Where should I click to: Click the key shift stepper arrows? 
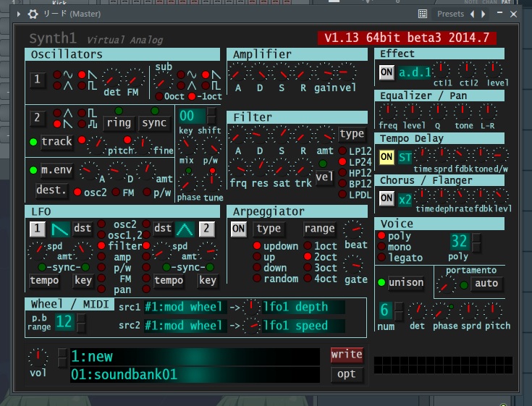(x=211, y=116)
